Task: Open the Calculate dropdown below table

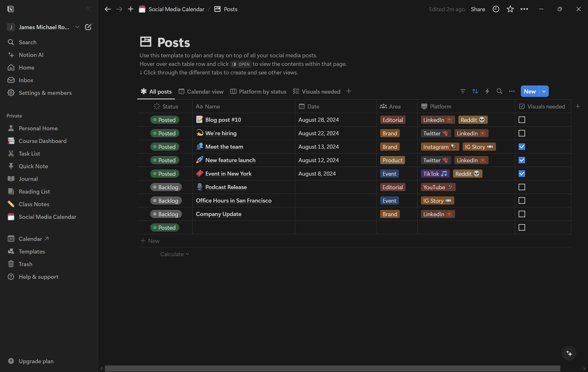Action: pyautogui.click(x=174, y=254)
